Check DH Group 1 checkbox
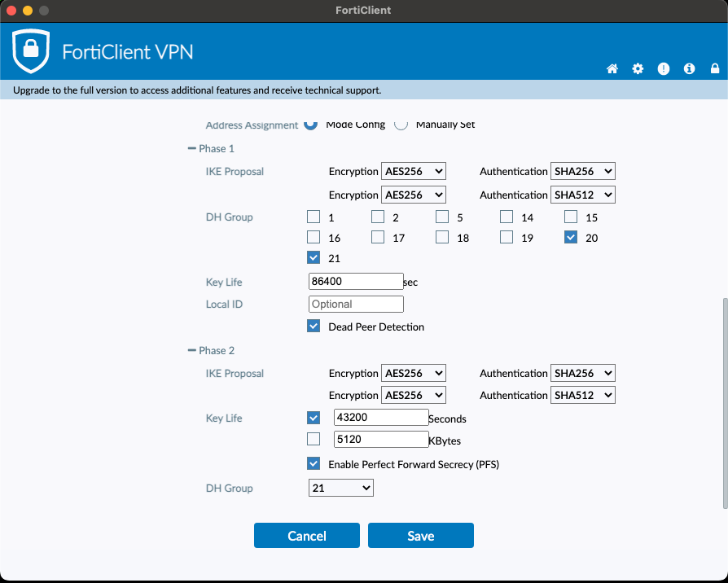The width and height of the screenshot is (728, 583). click(x=314, y=217)
